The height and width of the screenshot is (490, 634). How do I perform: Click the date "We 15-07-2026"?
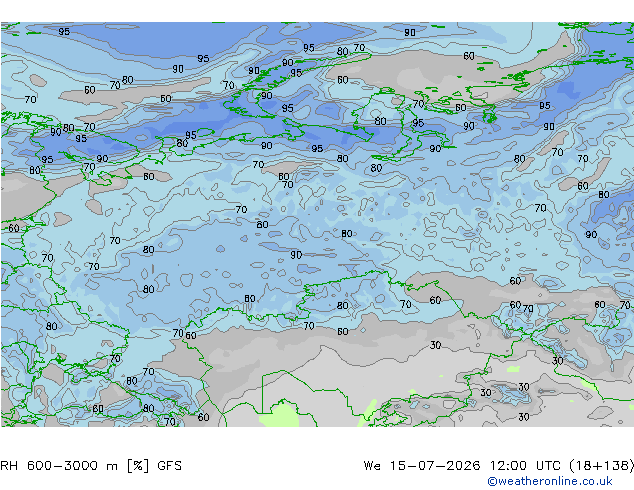coord(422,466)
